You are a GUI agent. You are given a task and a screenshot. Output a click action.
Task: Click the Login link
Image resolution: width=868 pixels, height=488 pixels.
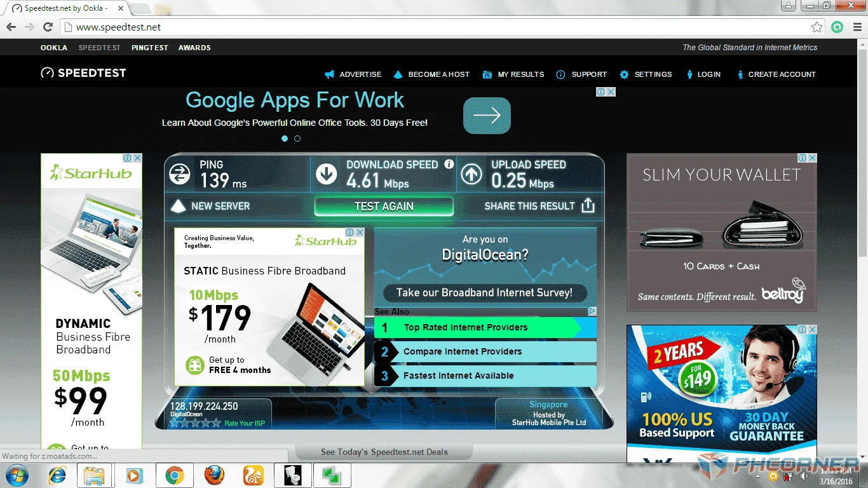709,74
